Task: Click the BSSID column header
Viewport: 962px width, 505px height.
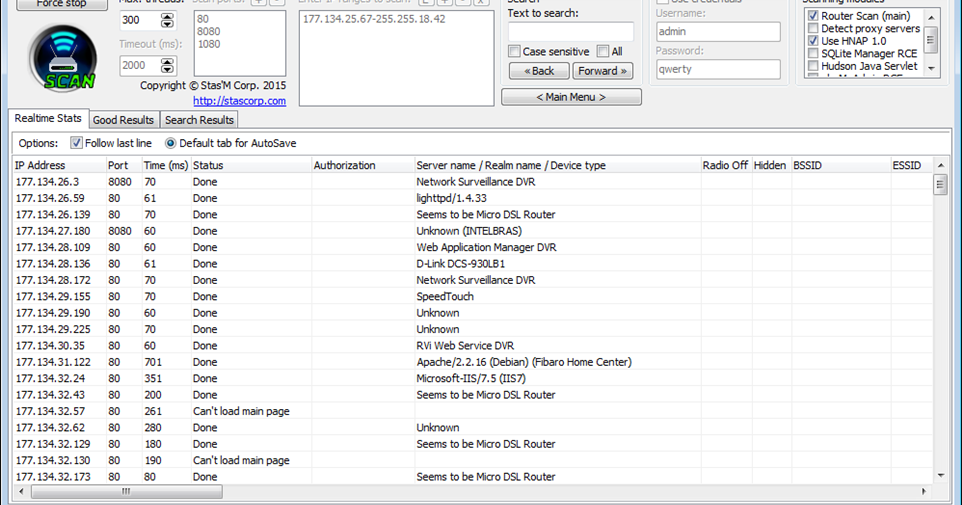Action: (841, 165)
